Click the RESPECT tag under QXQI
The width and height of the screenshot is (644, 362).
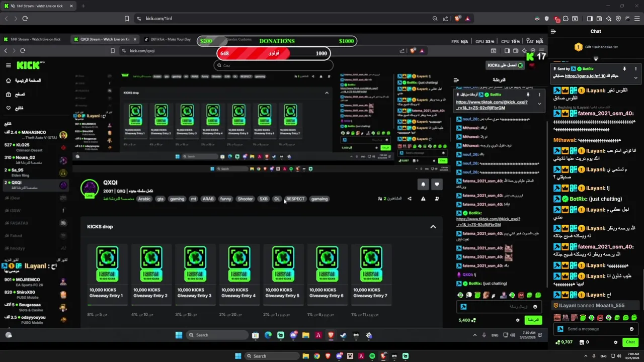tap(295, 199)
